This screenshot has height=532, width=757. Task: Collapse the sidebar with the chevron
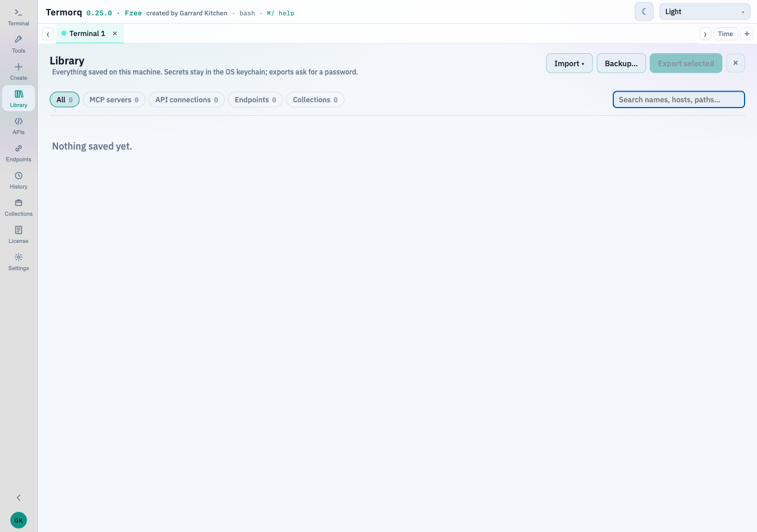(x=18, y=498)
